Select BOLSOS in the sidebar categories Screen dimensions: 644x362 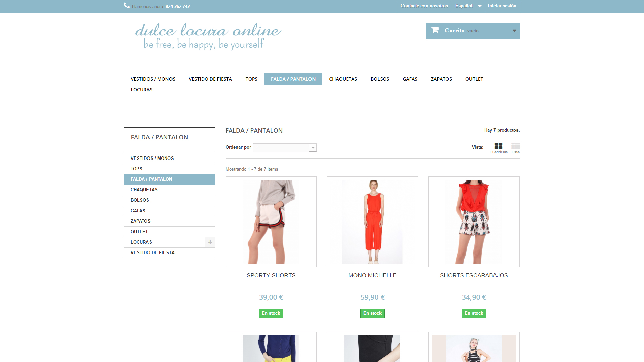coord(140,200)
